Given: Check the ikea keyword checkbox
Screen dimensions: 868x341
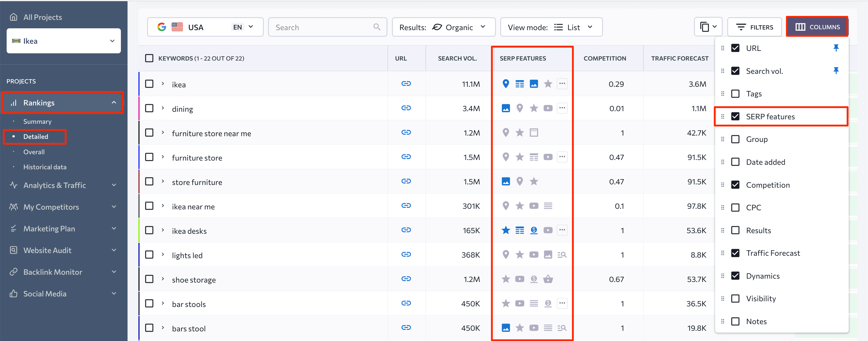Looking at the screenshot, I should 149,84.
